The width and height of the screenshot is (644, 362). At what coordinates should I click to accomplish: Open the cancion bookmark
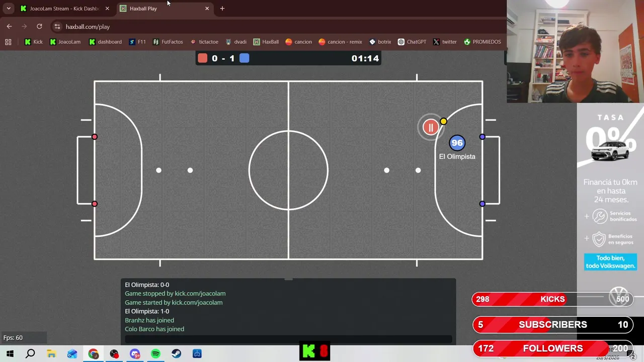[x=298, y=42]
